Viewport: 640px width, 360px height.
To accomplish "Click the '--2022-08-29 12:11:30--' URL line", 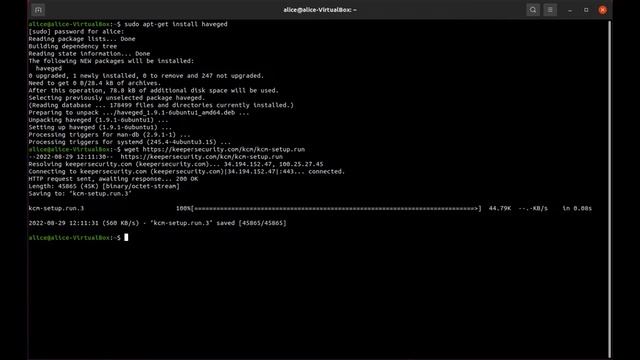I will point(156,156).
